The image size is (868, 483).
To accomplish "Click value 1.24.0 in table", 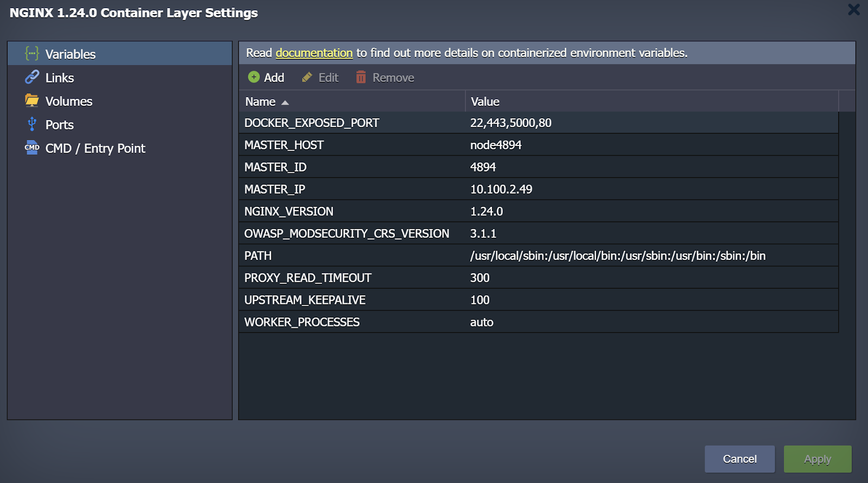I will [487, 212].
